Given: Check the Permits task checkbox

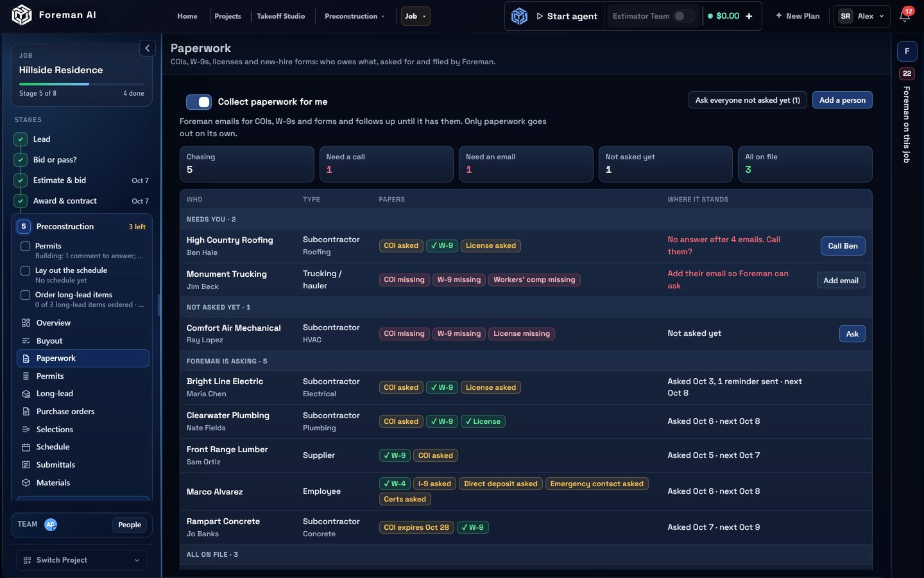Looking at the screenshot, I should pyautogui.click(x=25, y=246).
